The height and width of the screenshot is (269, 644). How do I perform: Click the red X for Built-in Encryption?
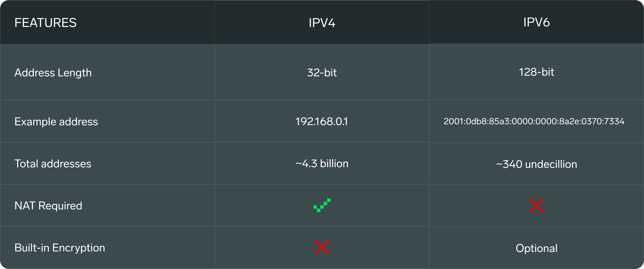[322, 247]
